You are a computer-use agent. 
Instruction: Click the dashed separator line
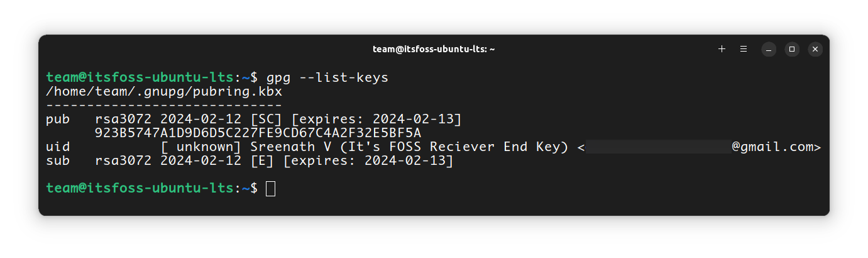164,106
